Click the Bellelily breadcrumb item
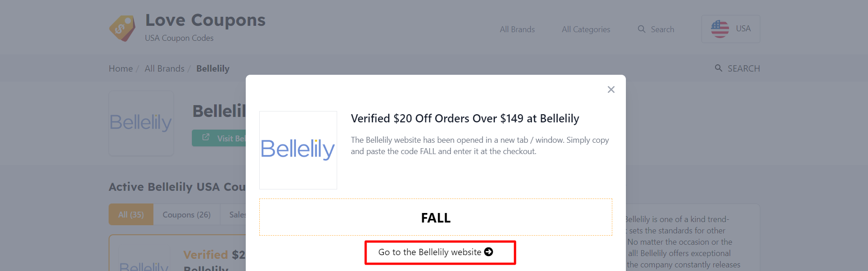The width and height of the screenshot is (868, 271). pyautogui.click(x=213, y=68)
